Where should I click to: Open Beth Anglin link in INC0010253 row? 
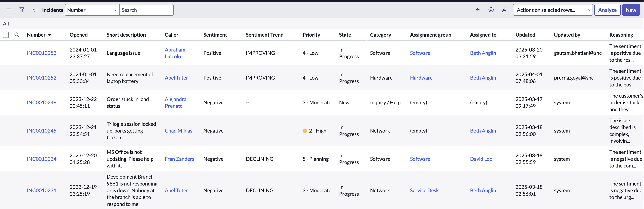(483, 53)
